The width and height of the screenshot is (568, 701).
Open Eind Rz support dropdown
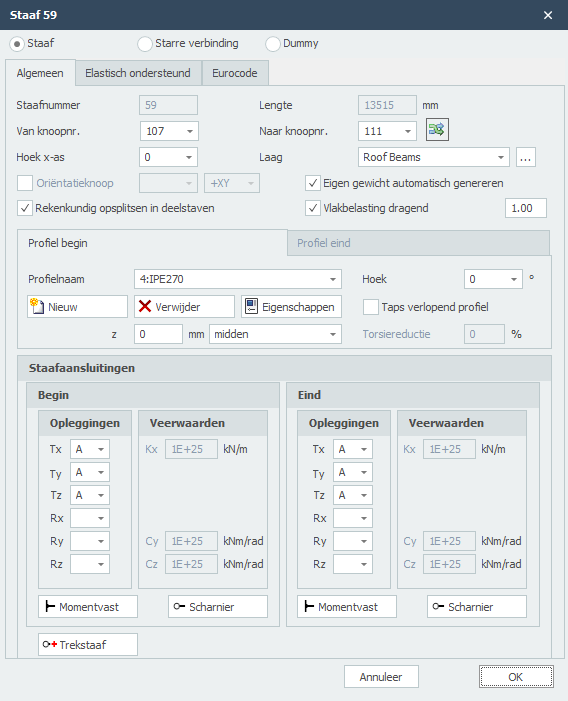click(364, 564)
